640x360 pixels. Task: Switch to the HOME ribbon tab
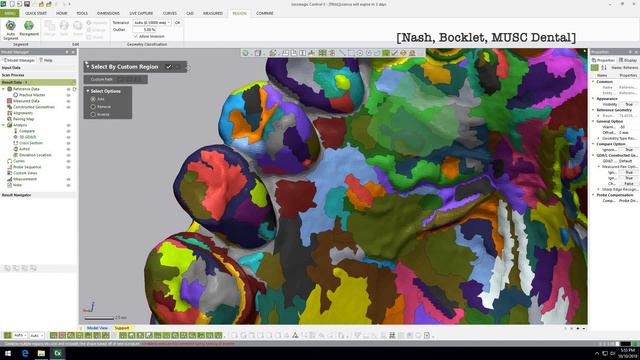pyautogui.click(x=62, y=13)
